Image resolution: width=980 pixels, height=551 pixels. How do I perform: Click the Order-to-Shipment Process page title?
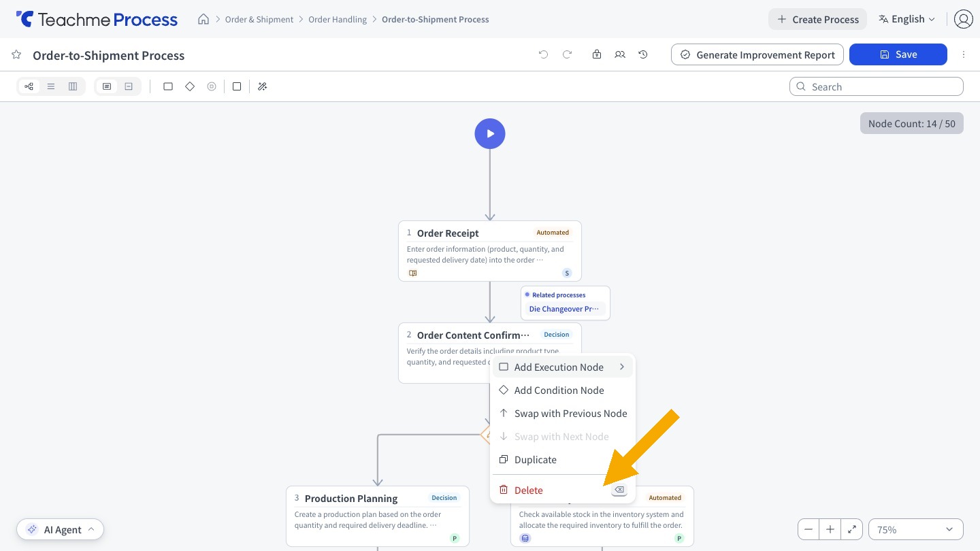coord(109,55)
